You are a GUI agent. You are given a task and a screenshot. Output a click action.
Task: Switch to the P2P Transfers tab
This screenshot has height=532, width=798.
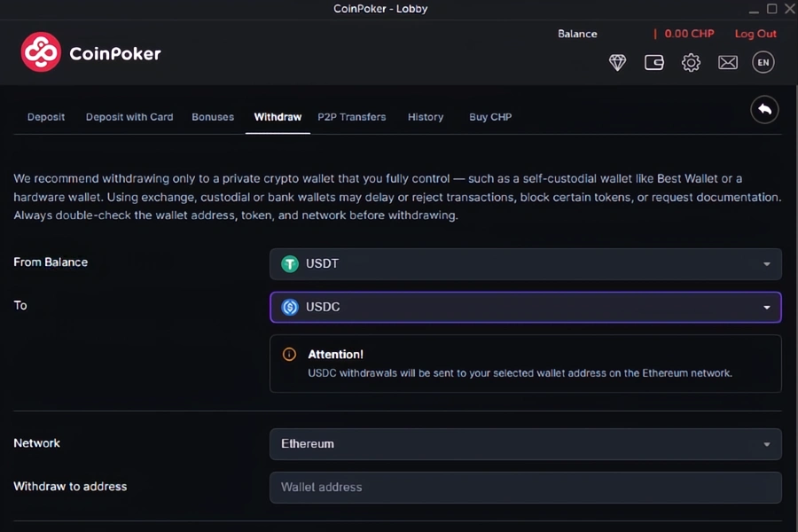tap(351, 116)
